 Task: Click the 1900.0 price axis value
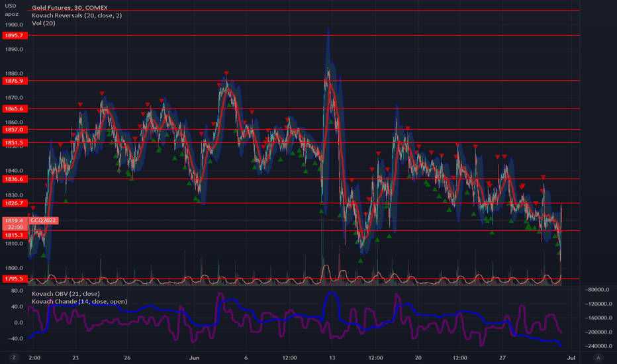14,24
